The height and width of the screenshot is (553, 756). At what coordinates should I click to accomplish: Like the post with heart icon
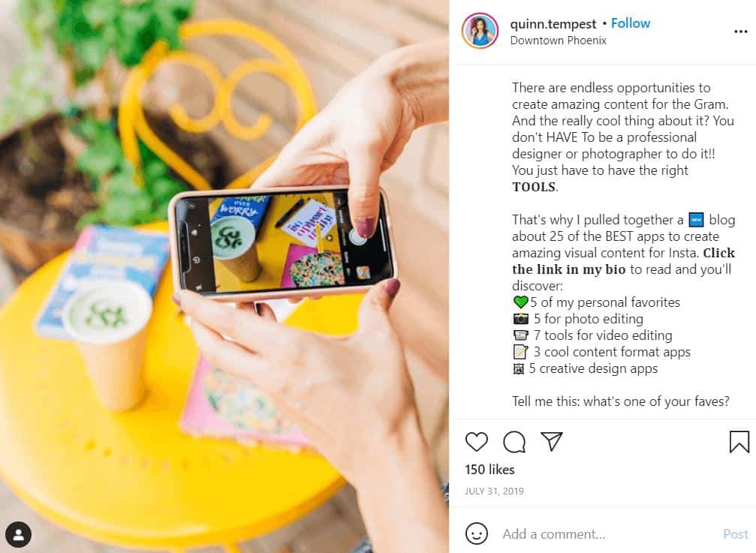477,441
